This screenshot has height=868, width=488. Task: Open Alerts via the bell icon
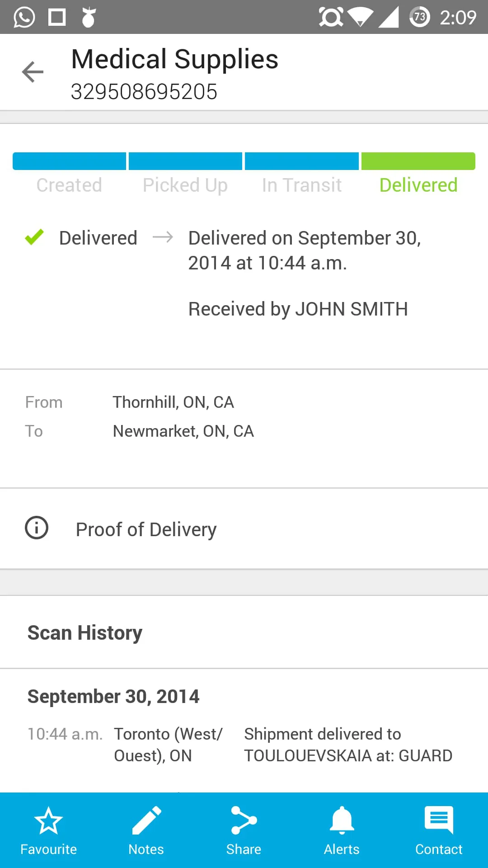pos(342,821)
